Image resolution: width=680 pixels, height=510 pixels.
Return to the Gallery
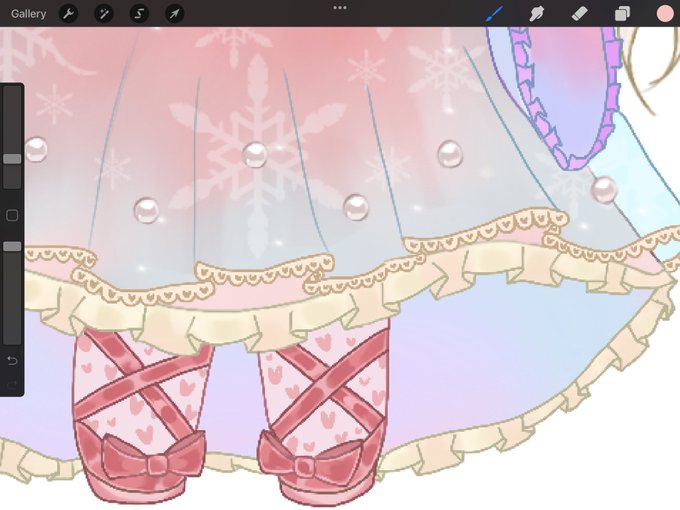(29, 14)
